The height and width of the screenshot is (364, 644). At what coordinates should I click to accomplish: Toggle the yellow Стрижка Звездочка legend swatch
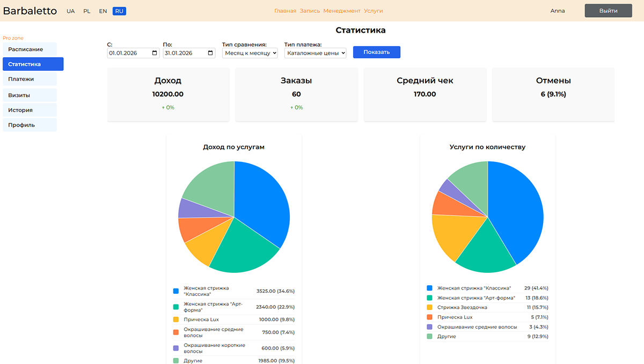point(429,307)
